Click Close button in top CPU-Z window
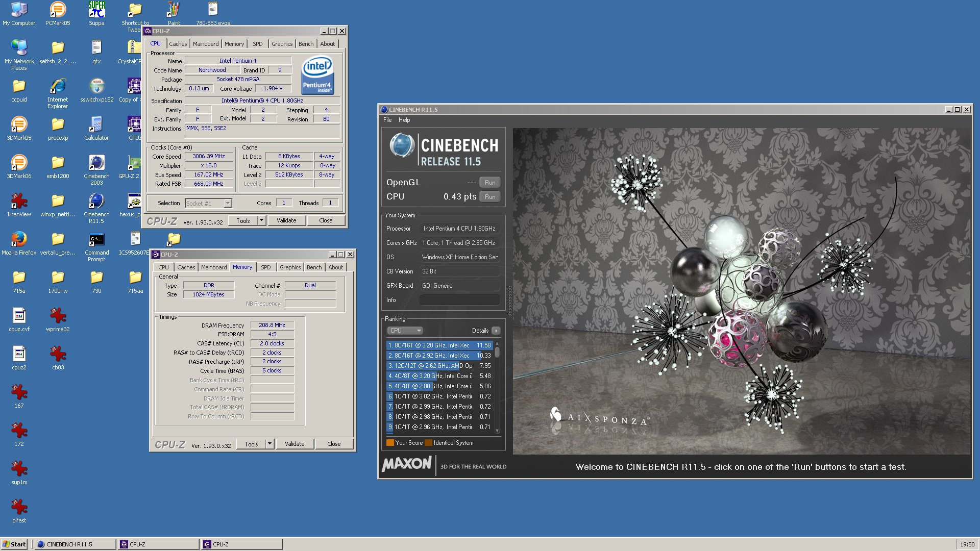Image resolution: width=980 pixels, height=551 pixels. [326, 220]
